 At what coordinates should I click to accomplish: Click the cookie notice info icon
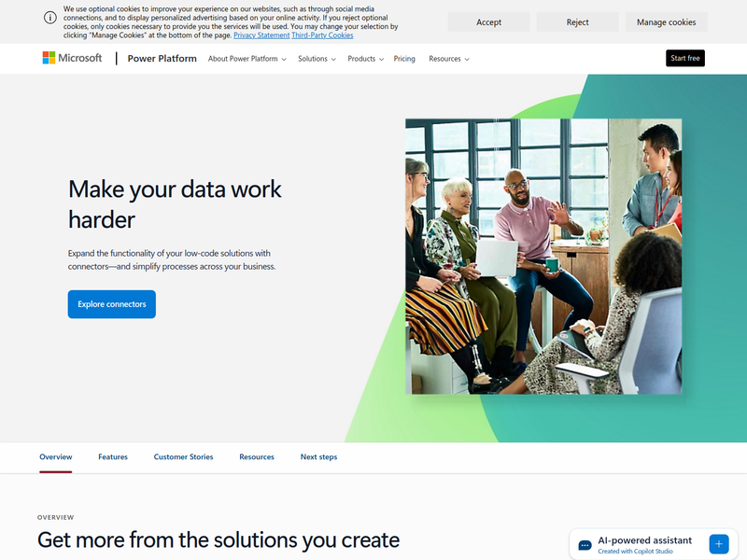point(50,18)
